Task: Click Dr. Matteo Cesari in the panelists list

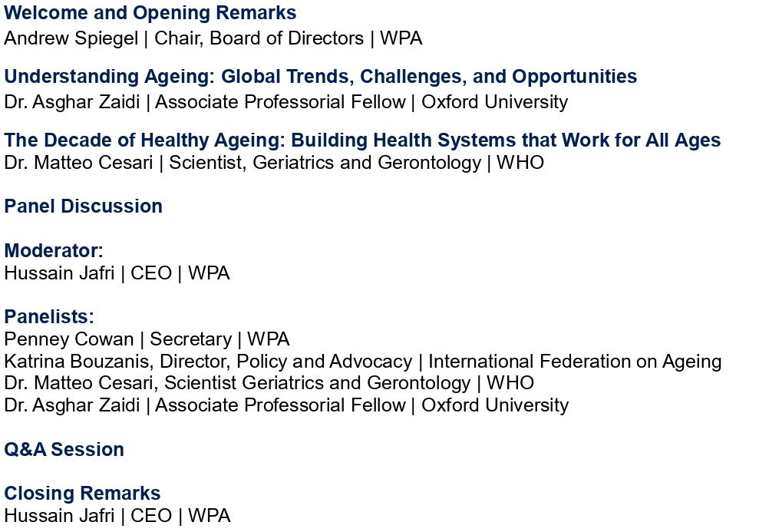Action: coord(81,382)
